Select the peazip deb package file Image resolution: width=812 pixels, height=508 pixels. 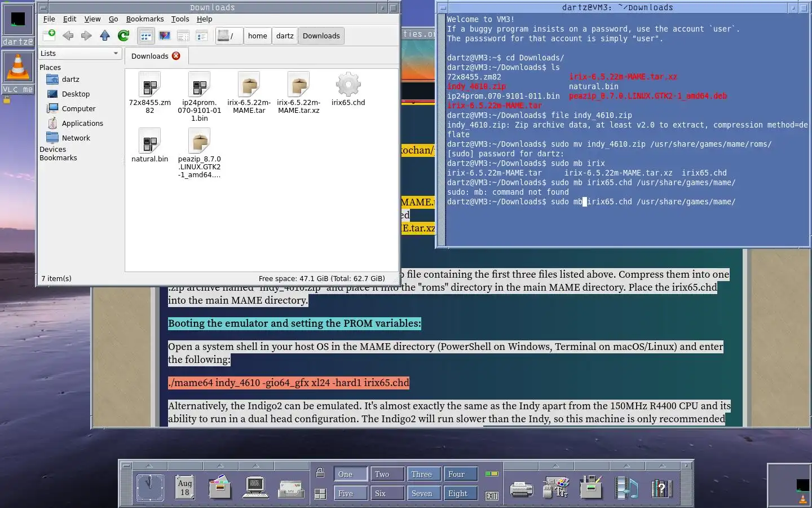199,154
